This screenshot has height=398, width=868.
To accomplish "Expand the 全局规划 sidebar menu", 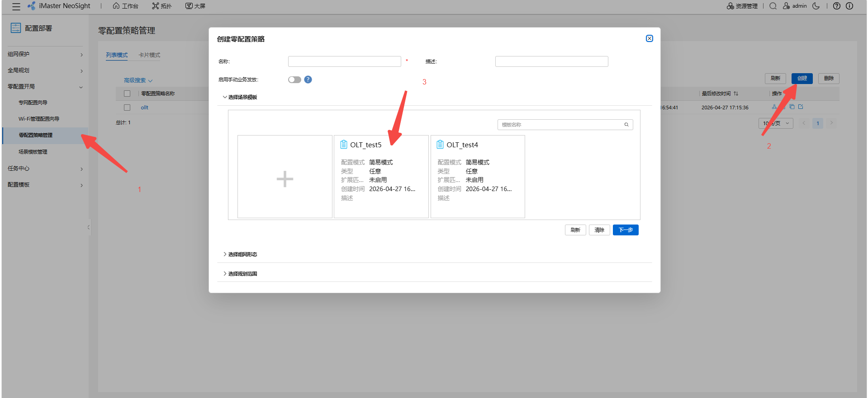I will pos(45,70).
